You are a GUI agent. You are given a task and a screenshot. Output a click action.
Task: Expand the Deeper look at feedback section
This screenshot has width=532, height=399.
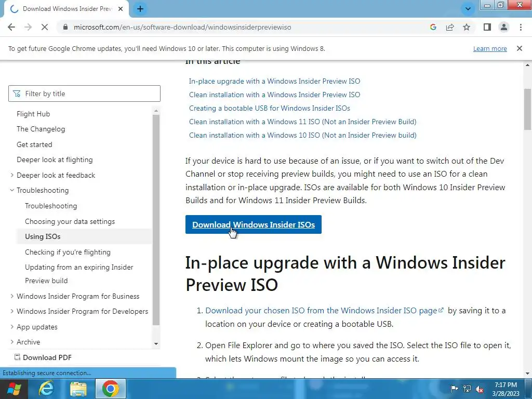(x=12, y=175)
